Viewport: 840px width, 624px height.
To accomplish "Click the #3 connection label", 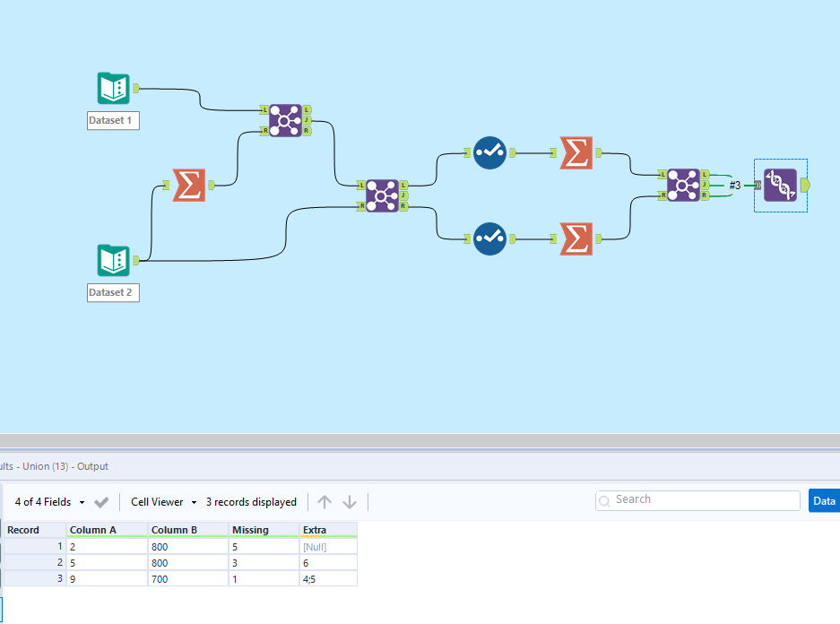I will [734, 186].
